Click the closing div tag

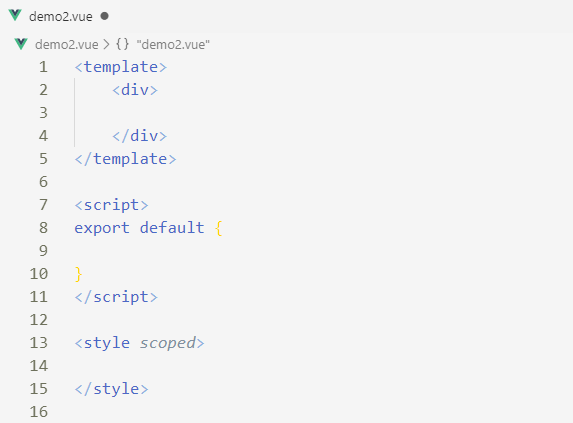139,136
